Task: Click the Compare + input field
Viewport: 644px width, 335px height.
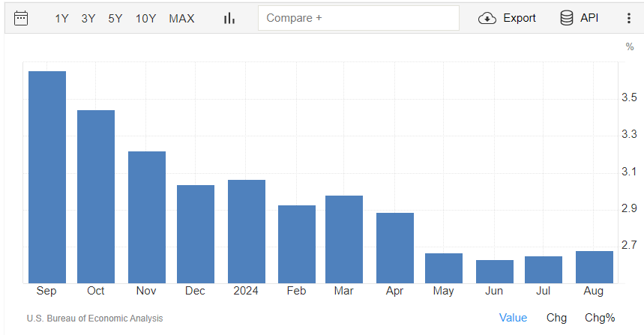Action: coord(358,18)
